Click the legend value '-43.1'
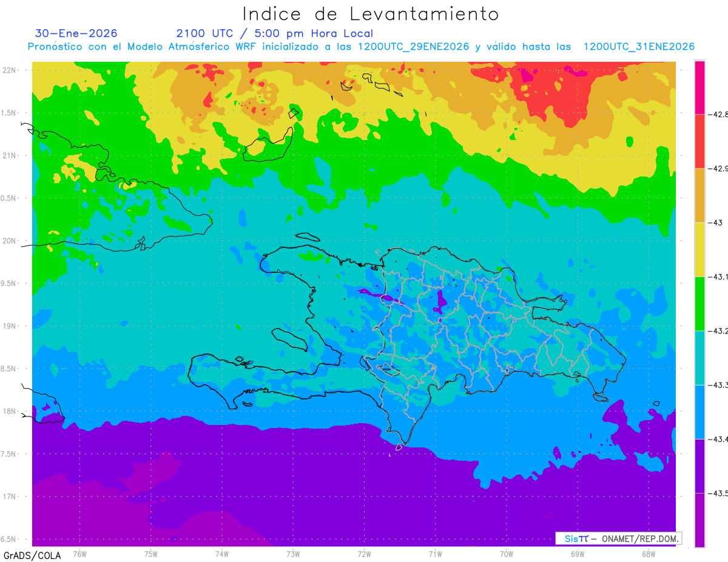 click(x=718, y=276)
